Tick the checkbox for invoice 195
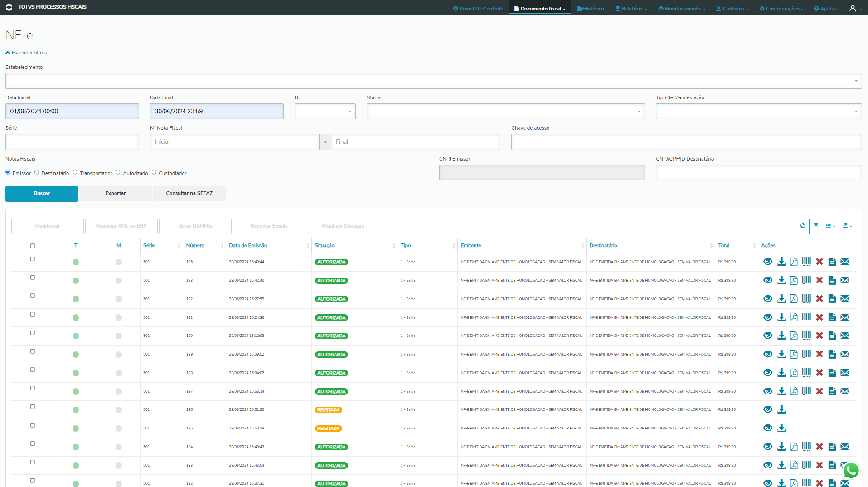This screenshot has width=868, height=487. point(33,259)
